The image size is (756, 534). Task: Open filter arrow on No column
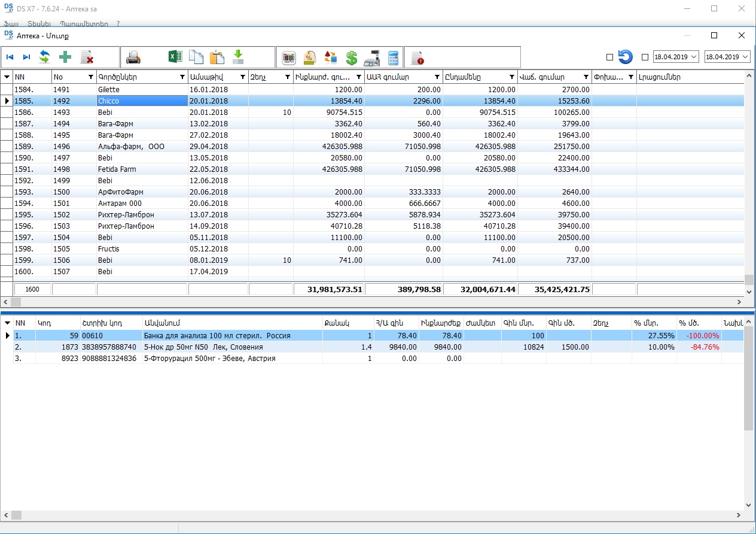pos(91,77)
